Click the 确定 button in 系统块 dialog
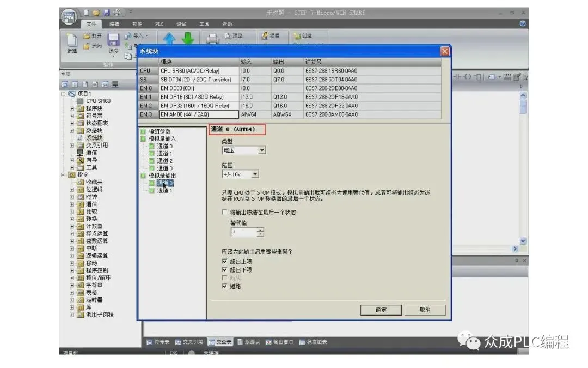 (x=381, y=310)
